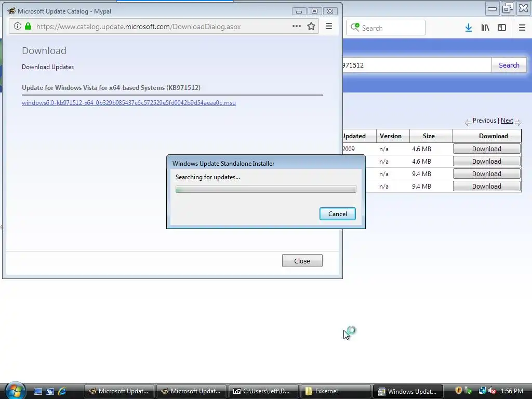Bookmark this page with the star icon

[x=311, y=26]
